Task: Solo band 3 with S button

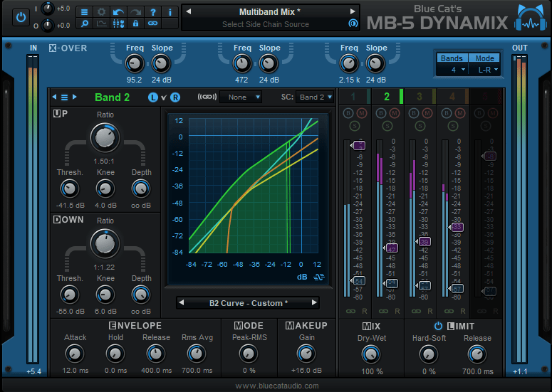Action: (x=420, y=126)
